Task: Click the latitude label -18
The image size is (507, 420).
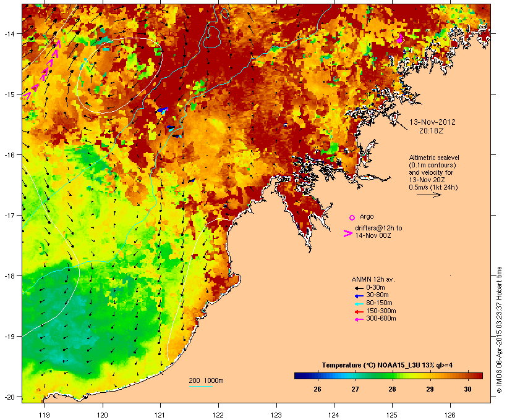Action: click(9, 276)
